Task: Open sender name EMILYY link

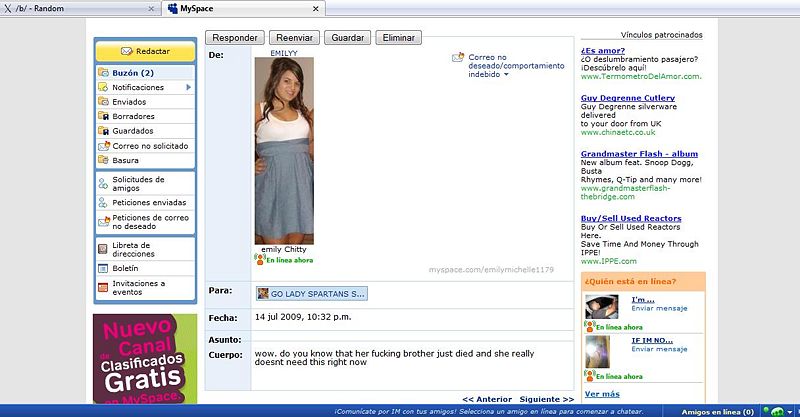Action: [284, 53]
